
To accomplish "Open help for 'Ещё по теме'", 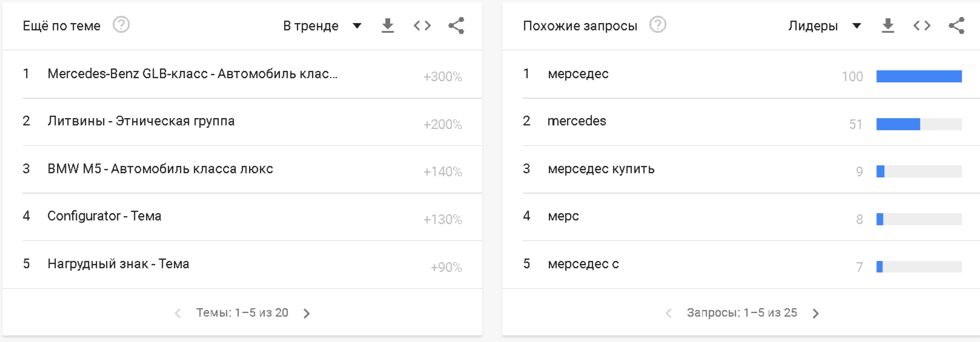I will click(x=121, y=25).
